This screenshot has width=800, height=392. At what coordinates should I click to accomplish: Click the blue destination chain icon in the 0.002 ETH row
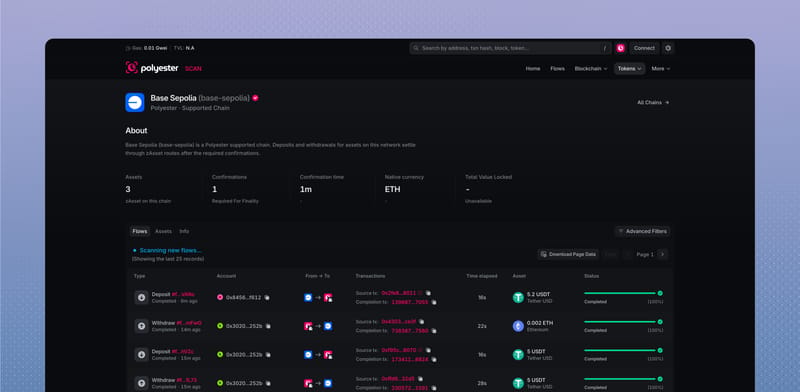click(328, 326)
